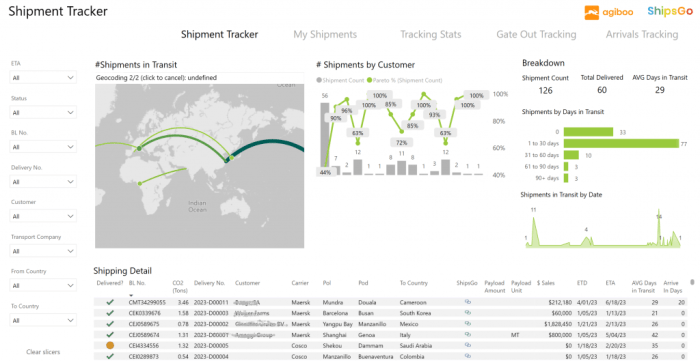Select the 0 days in transit bar

click(588, 132)
